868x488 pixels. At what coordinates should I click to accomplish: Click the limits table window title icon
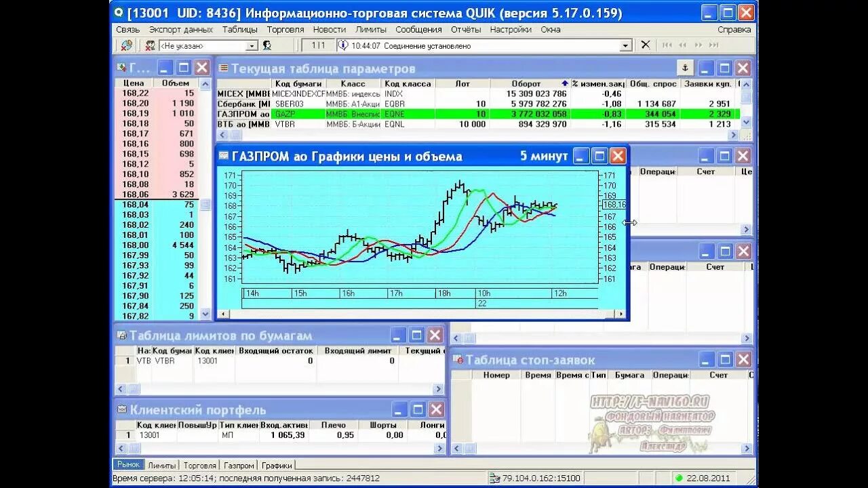pyautogui.click(x=121, y=335)
